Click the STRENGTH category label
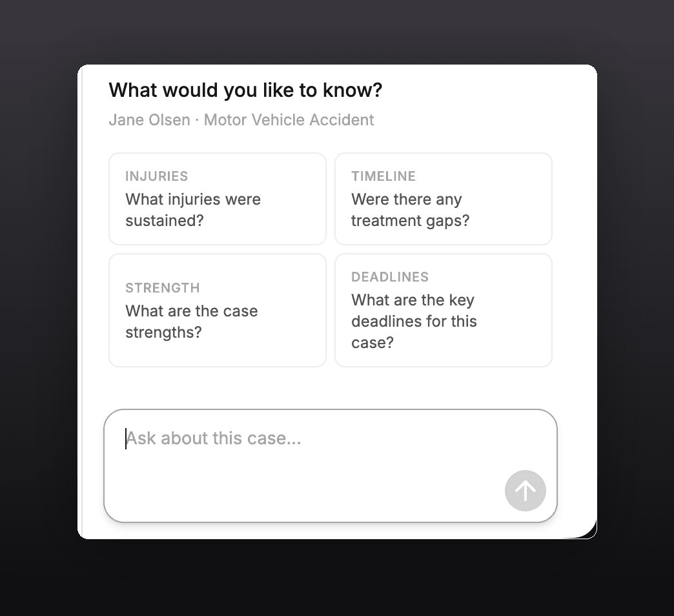Image resolution: width=674 pixels, height=616 pixels. click(162, 288)
